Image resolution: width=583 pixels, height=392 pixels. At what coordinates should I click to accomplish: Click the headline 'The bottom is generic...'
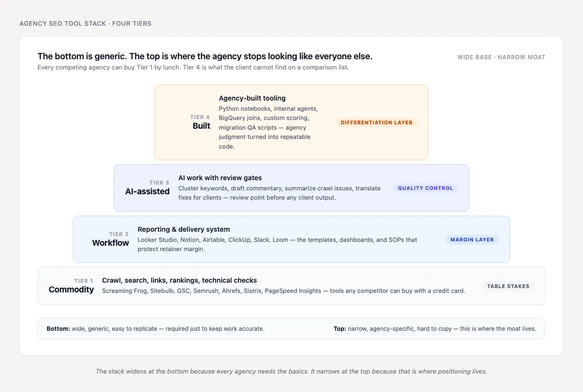205,56
